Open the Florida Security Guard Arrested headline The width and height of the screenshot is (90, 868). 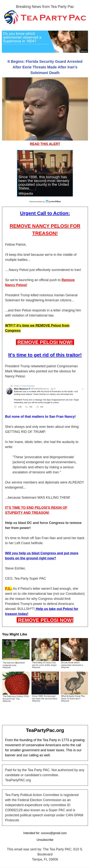(x=45, y=67)
